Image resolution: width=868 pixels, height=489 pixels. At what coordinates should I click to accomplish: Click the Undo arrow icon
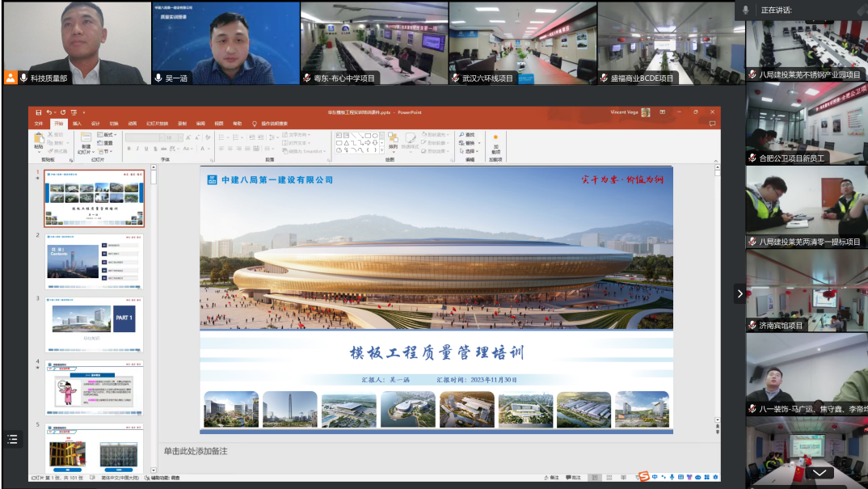click(48, 112)
